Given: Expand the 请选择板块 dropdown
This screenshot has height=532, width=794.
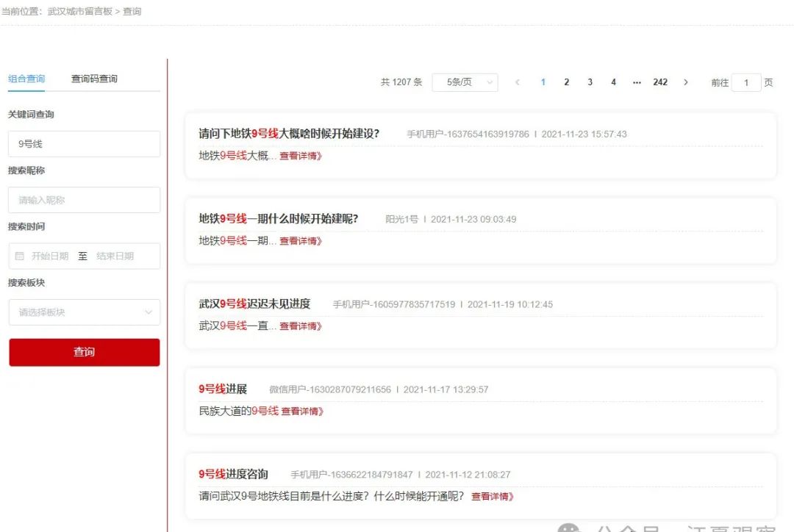Looking at the screenshot, I should [84, 312].
